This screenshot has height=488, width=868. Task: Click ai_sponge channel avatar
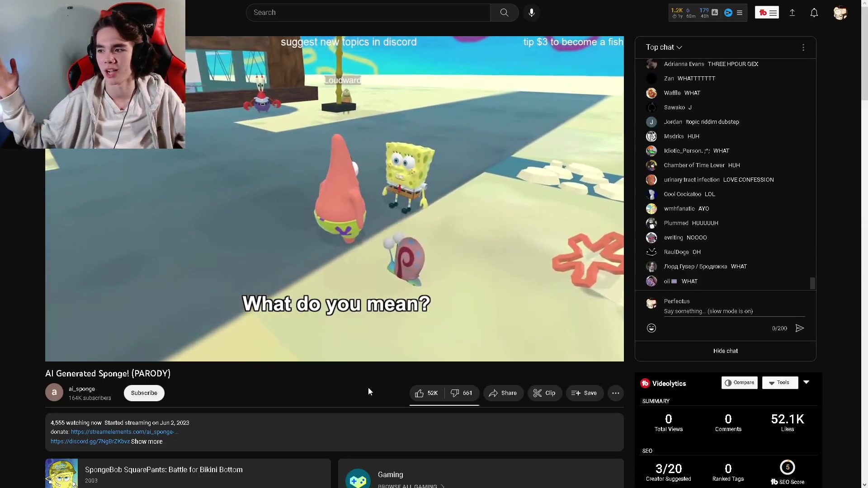(54, 392)
